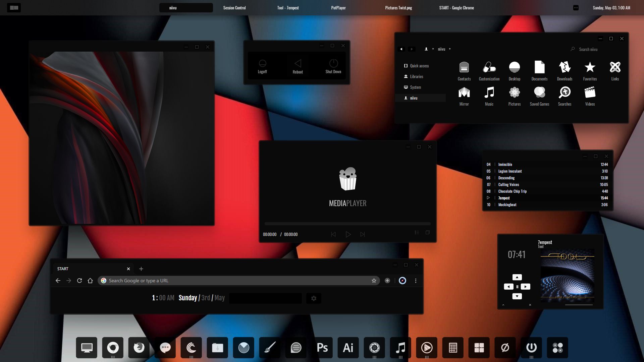The height and width of the screenshot is (362, 644).
Task: Select the Descending track in the playlist
Action: pyautogui.click(x=506, y=178)
